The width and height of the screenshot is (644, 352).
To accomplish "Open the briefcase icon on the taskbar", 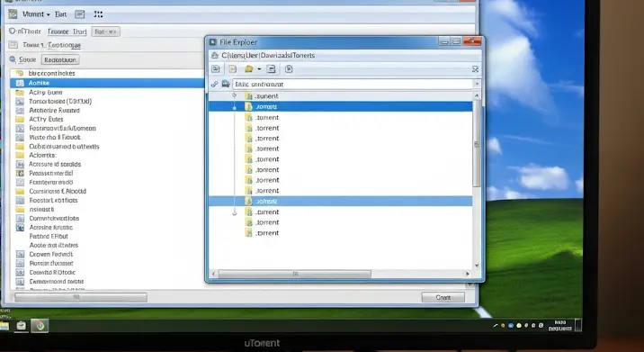I will pos(21,326).
